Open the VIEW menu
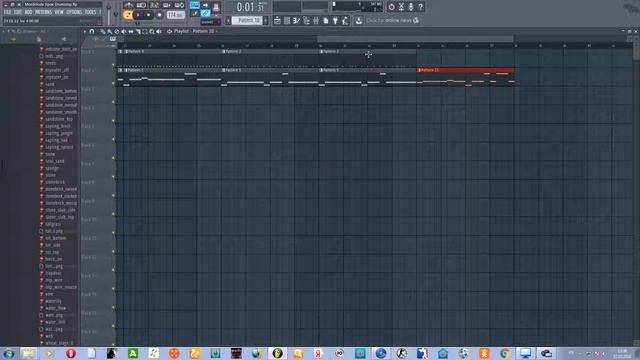 click(59, 12)
